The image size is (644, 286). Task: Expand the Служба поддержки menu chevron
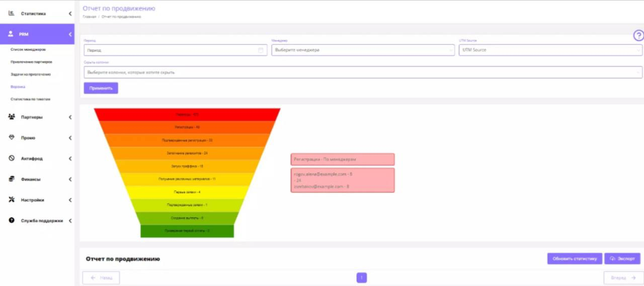[70, 221]
